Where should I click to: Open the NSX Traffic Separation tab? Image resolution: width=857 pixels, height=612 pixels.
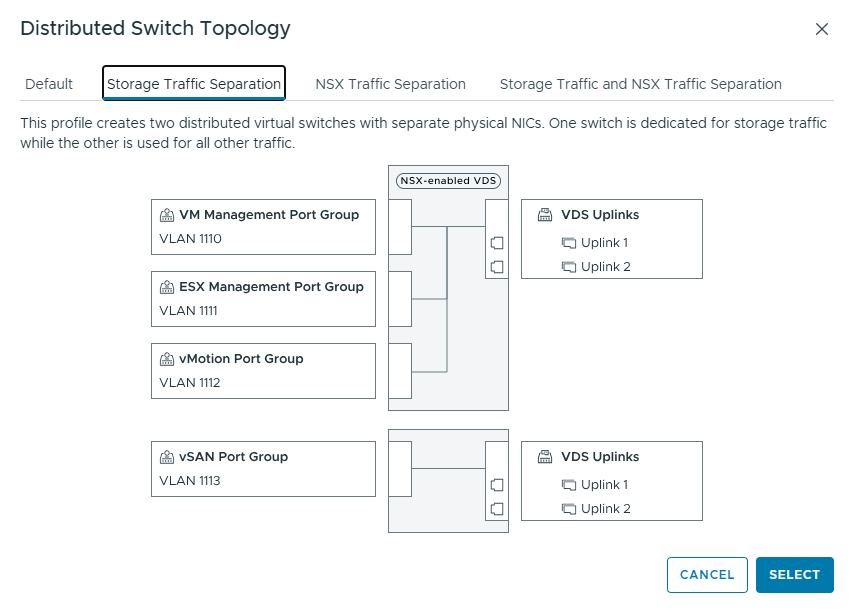pyautogui.click(x=390, y=84)
